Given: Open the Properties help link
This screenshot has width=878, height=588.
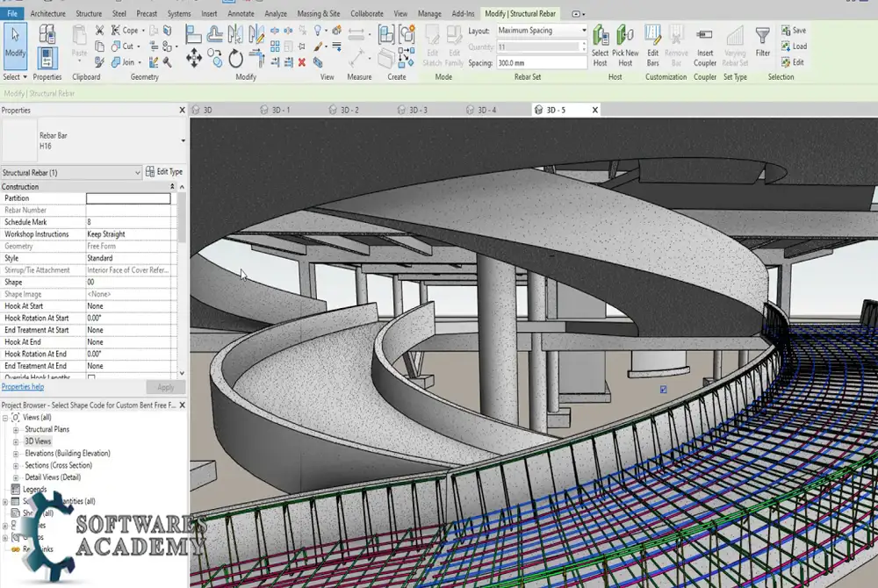Looking at the screenshot, I should point(23,387).
